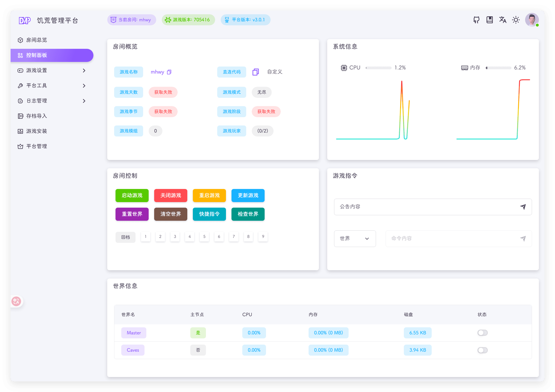Click the floating pink translate widget
The image size is (555, 392).
tap(16, 301)
